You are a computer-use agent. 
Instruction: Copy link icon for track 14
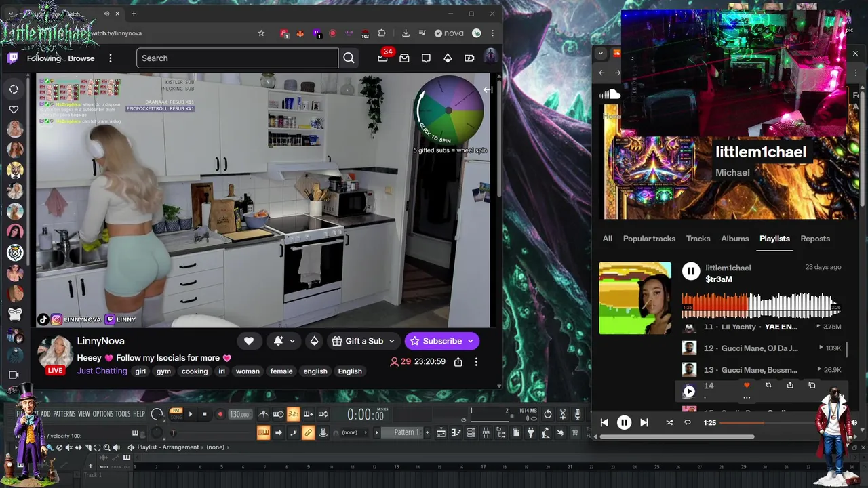pyautogui.click(x=812, y=385)
